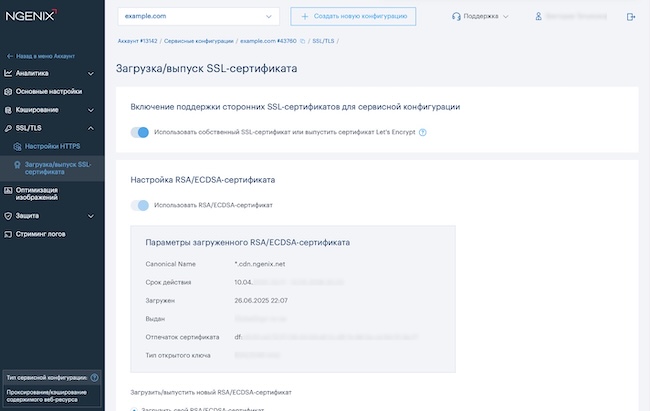Toggle Использовать собственный SSL-сертификат switch
The width and height of the screenshot is (650, 411).
[x=140, y=132]
